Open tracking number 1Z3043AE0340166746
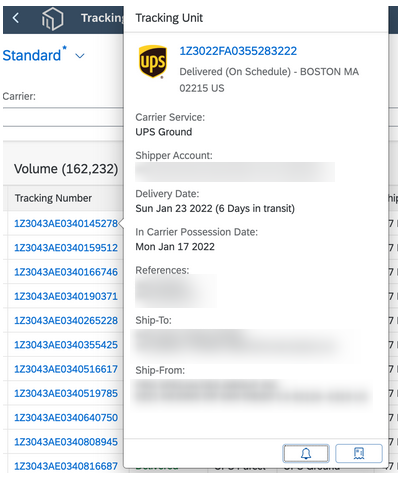 point(66,272)
